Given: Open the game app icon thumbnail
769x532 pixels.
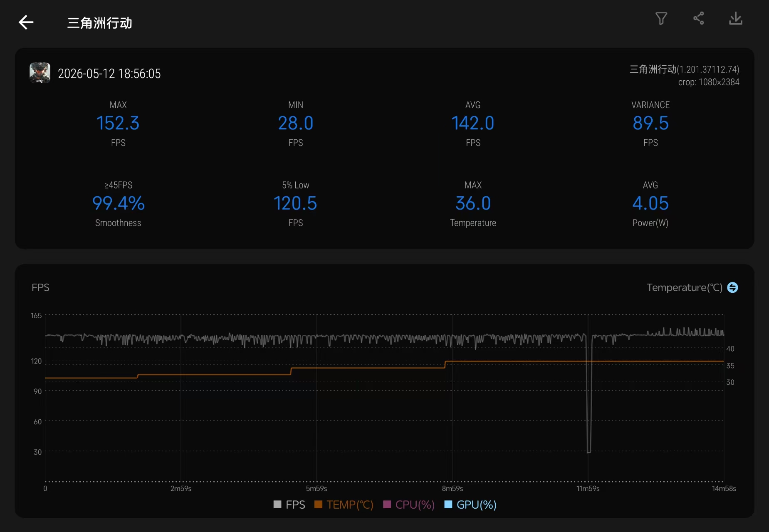Looking at the screenshot, I should [40, 73].
